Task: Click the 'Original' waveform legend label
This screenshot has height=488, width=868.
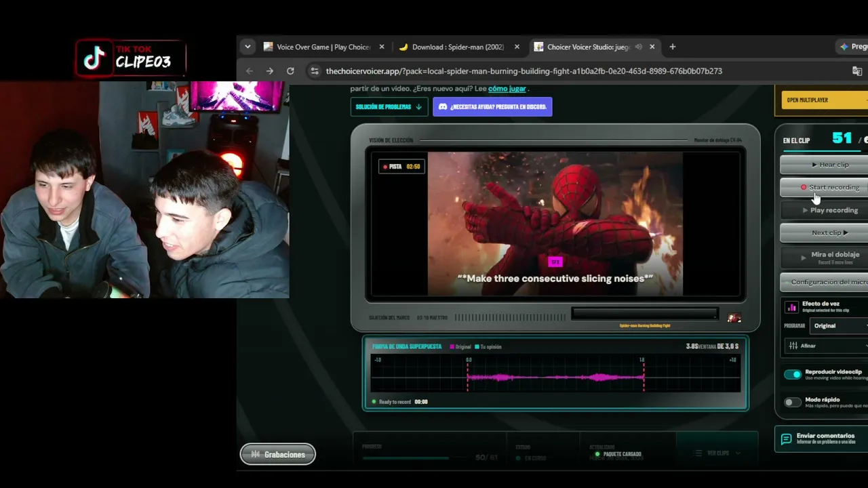Action: tap(463, 347)
